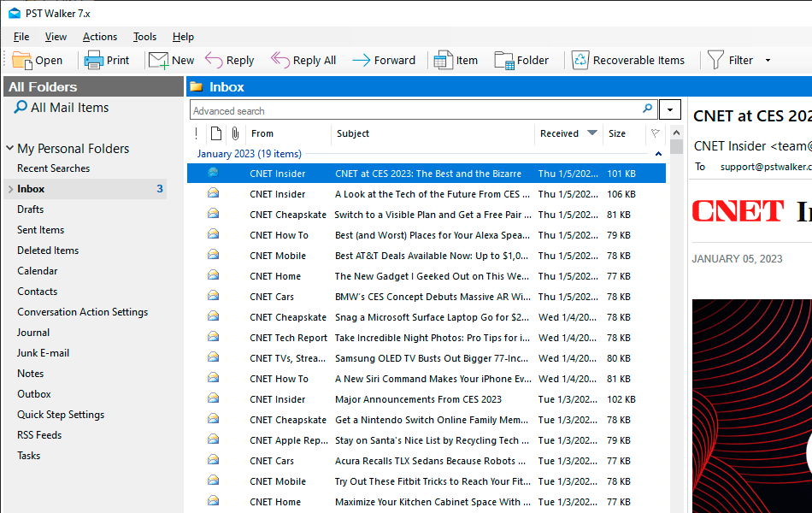Print the selected message
This screenshot has height=513, width=812.
coord(107,61)
